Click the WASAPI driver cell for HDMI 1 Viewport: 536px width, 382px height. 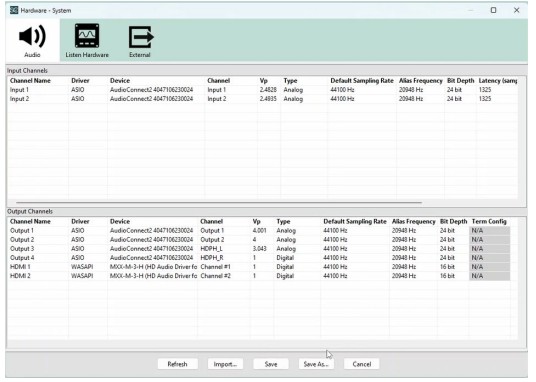coord(82,267)
